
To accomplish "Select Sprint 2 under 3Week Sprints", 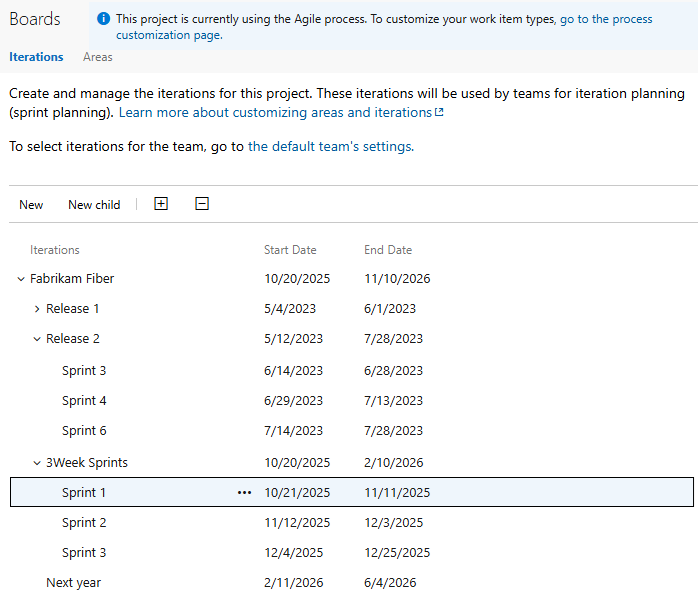I will point(84,523).
